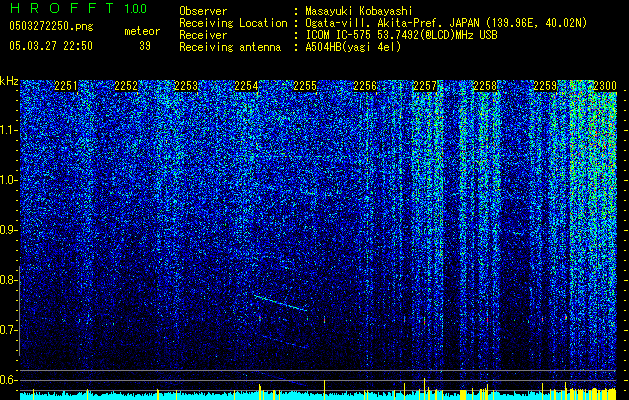Click the 0.9 frequency axis label
The width and height of the screenshot is (629, 400).
tap(9, 230)
